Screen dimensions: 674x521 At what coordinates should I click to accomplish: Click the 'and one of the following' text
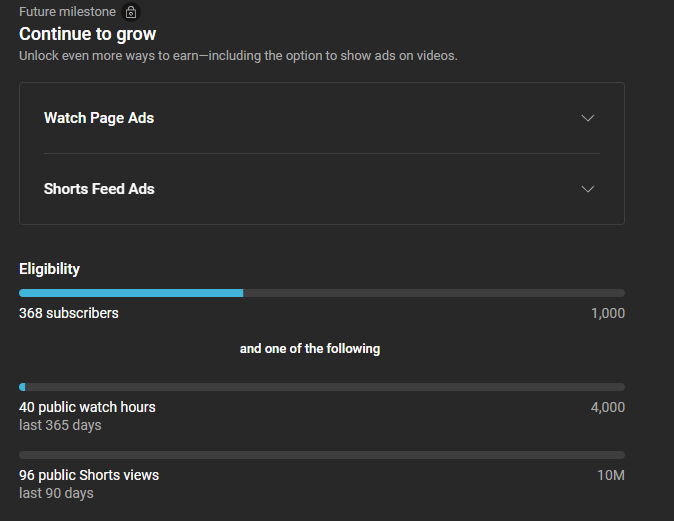coord(310,349)
